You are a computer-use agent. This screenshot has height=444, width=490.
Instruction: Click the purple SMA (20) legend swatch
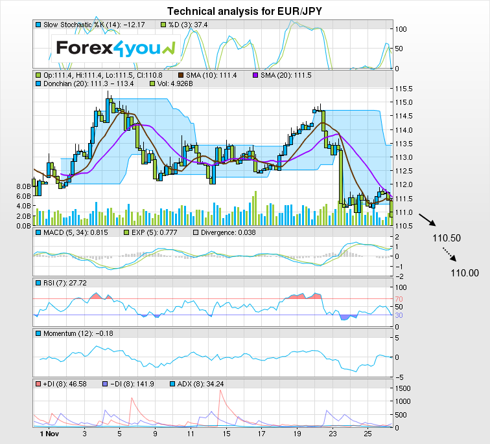pyautogui.click(x=256, y=75)
